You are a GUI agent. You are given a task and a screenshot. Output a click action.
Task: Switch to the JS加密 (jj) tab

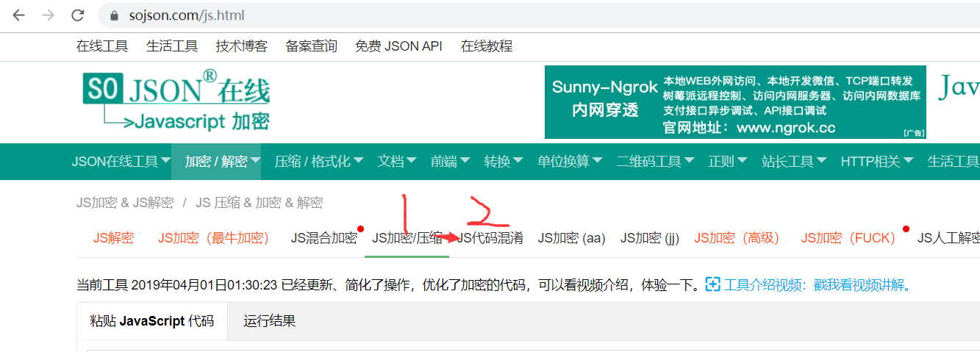pos(651,238)
